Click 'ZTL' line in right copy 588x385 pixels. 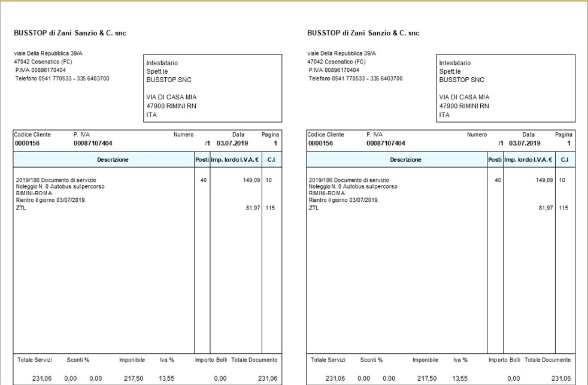point(314,208)
